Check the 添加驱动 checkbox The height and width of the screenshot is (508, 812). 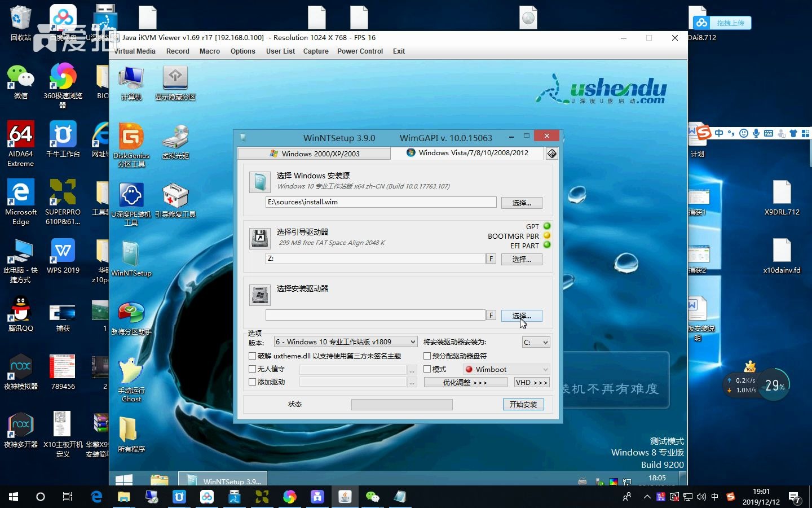(252, 382)
